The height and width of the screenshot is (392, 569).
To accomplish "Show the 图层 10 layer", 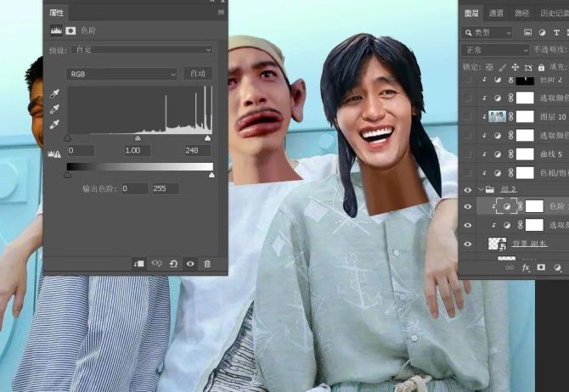I will 468,116.
